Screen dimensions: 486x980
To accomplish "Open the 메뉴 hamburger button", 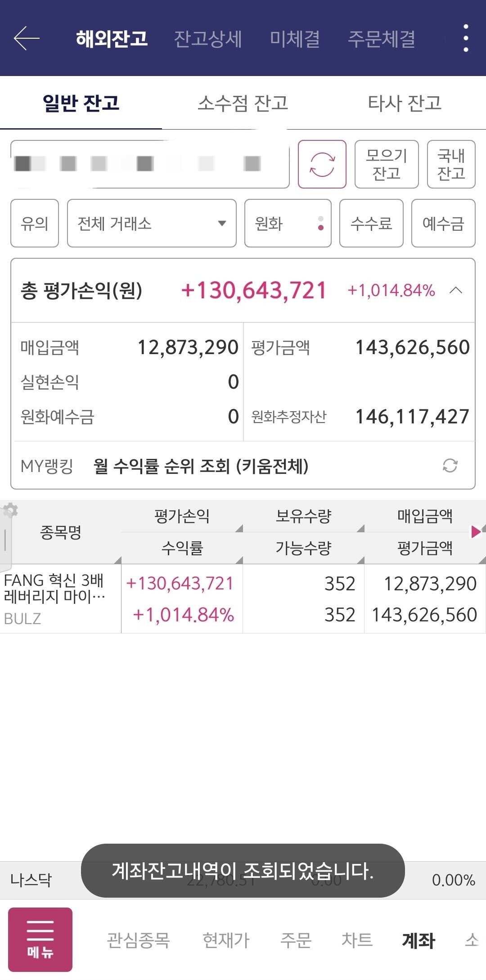I will [x=40, y=940].
